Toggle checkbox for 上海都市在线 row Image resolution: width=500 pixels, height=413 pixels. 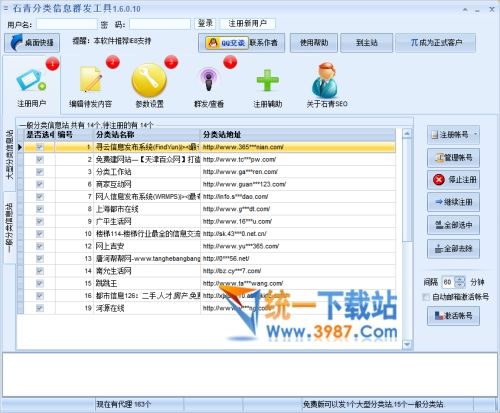coord(40,209)
